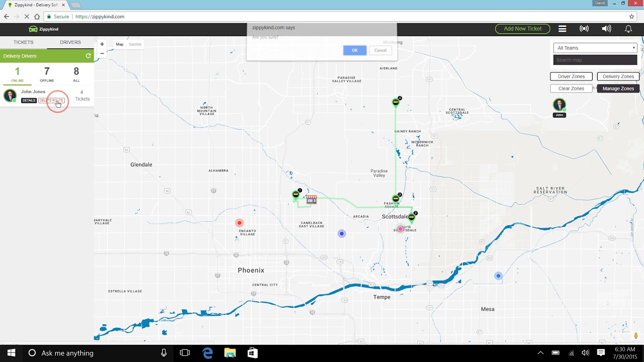Show ALL drivers

click(76, 74)
